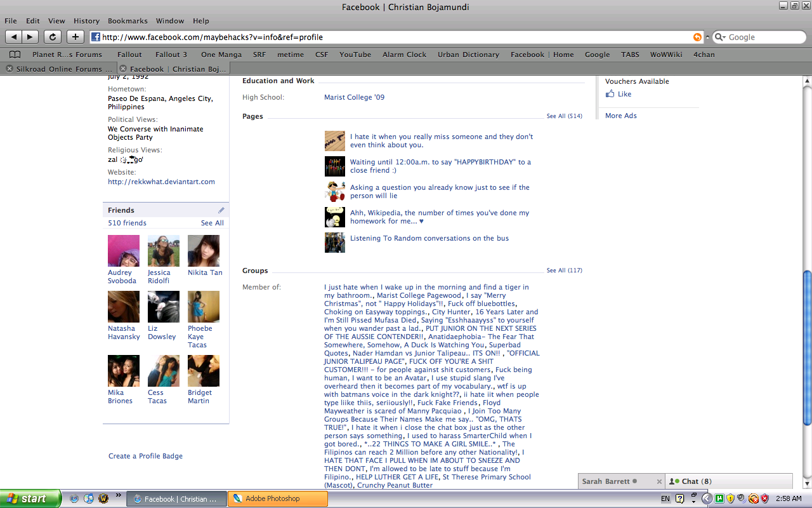Image resolution: width=812 pixels, height=508 pixels.
Task: Open the History menu
Action: pos(86,21)
